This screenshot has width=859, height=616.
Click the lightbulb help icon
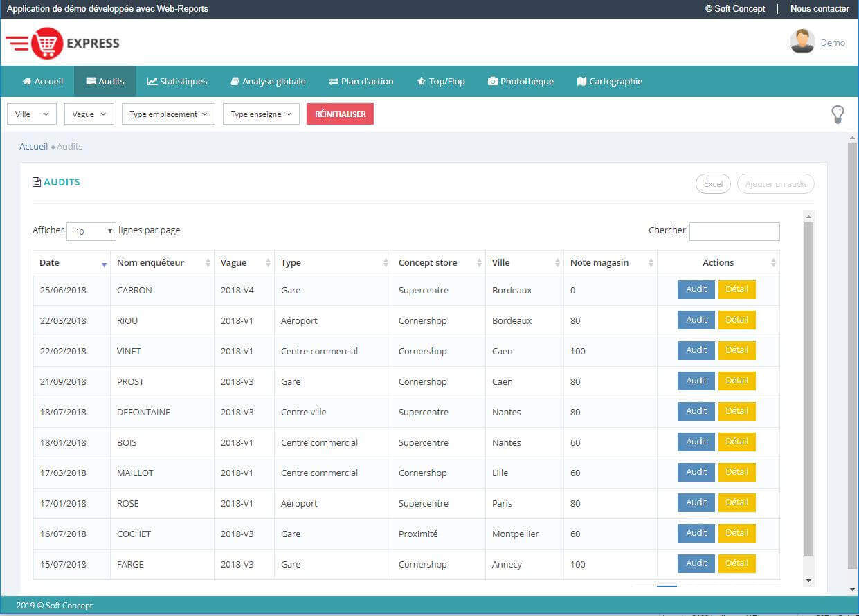(838, 114)
